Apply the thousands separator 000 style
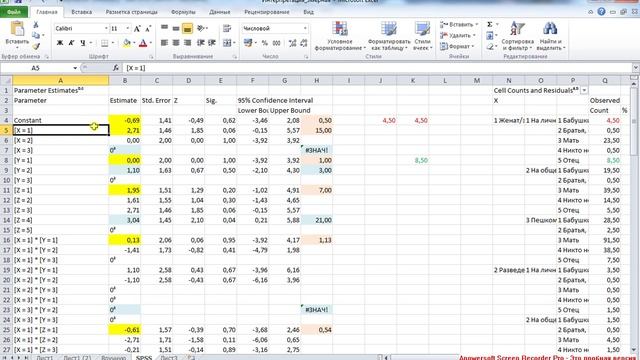The width and height of the screenshot is (640, 360). tap(276, 43)
